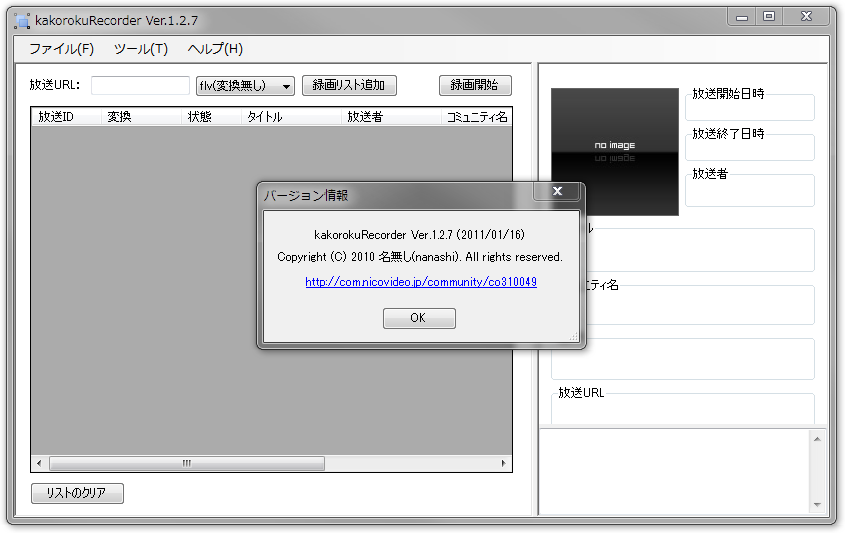Screen dimensions: 845x533
Task: Click the 状態 column header
Action: 211,116
